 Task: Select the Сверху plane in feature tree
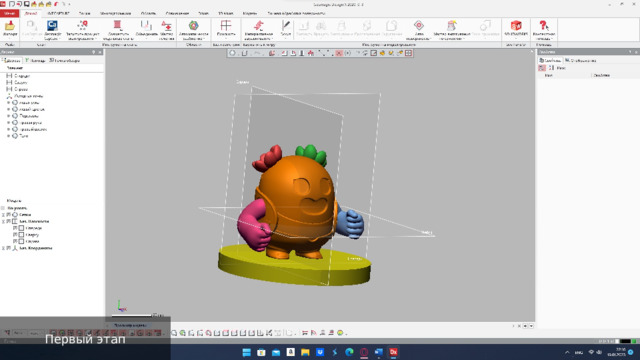pyautogui.click(x=21, y=82)
